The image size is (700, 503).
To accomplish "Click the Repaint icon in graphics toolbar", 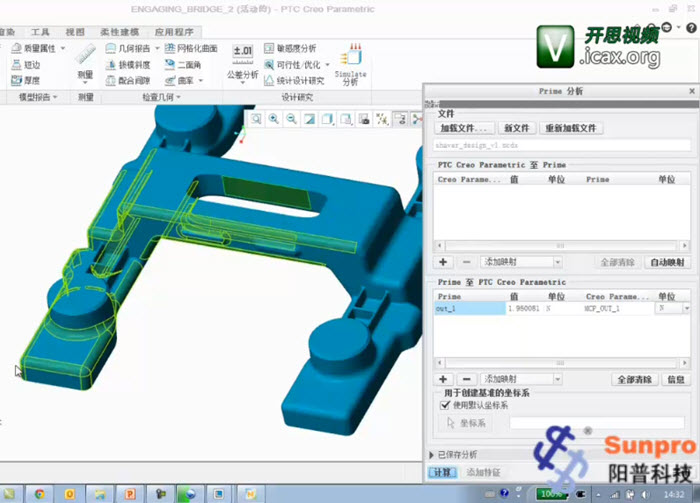I will (309, 119).
